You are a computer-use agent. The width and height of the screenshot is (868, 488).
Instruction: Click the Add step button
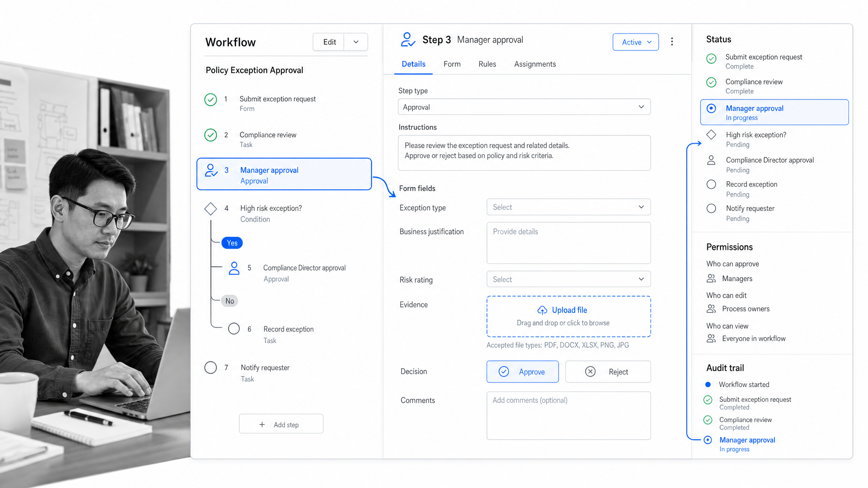point(281,424)
